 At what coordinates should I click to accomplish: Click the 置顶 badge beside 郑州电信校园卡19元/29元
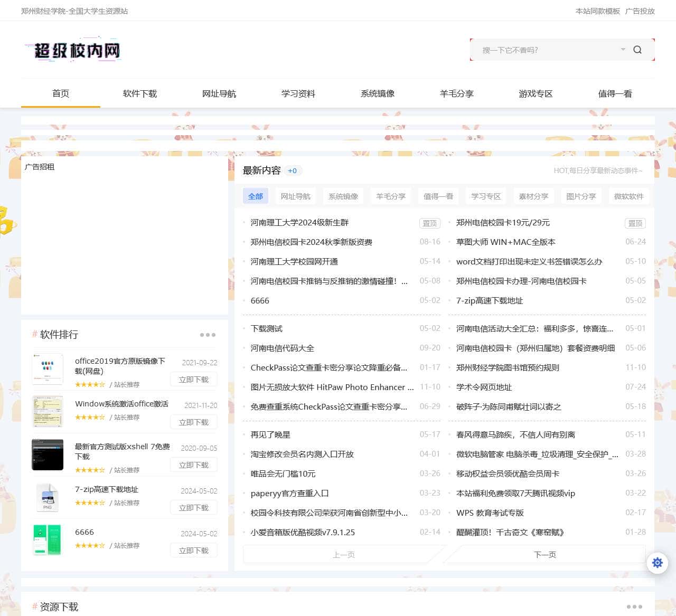pos(635,223)
